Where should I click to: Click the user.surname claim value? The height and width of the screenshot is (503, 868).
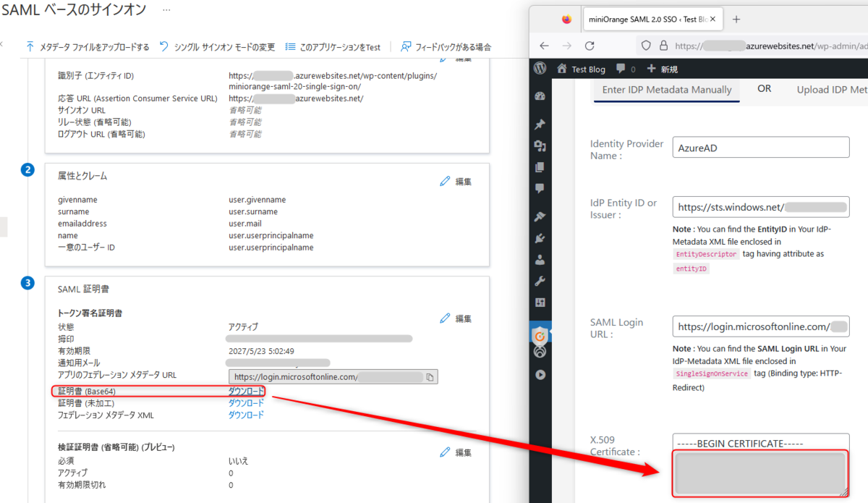tap(253, 212)
